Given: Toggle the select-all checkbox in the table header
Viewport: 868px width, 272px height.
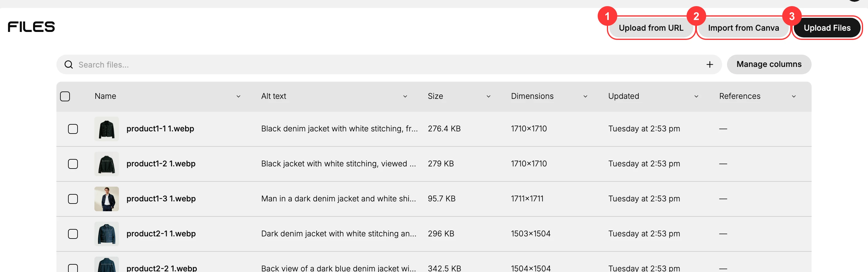Looking at the screenshot, I should click(x=65, y=96).
